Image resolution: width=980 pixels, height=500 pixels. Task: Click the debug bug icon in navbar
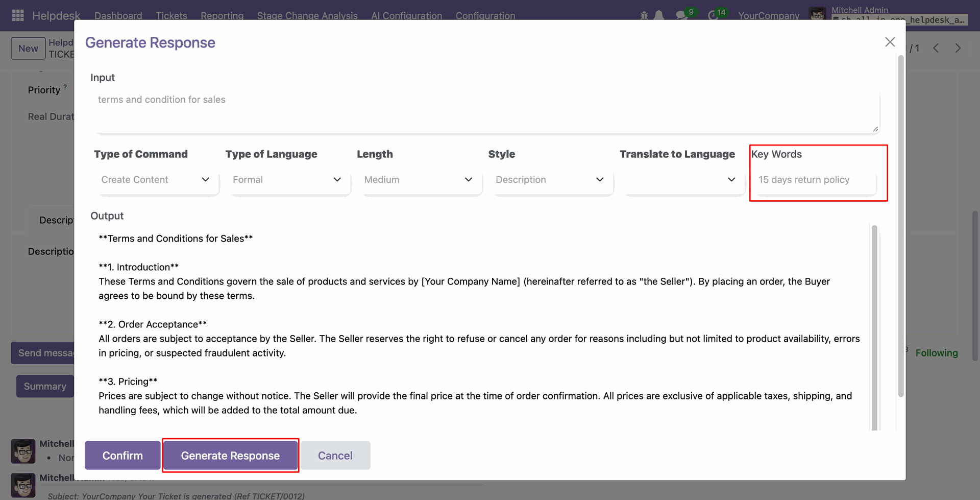click(x=644, y=15)
